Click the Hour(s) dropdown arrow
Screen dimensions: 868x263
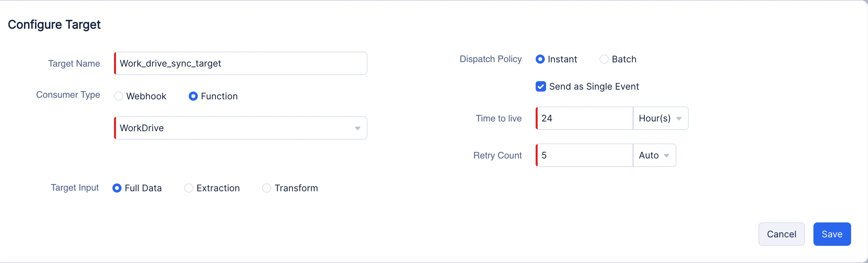coord(679,118)
